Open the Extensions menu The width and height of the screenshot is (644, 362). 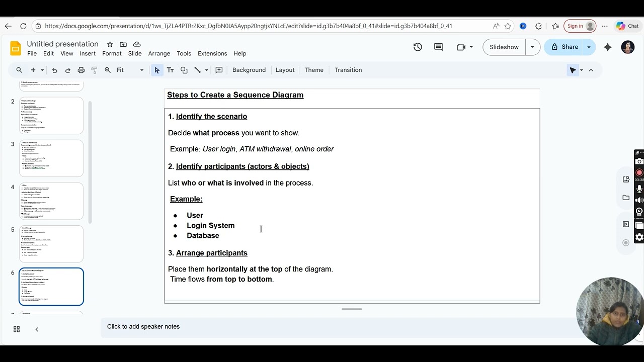coord(212,53)
